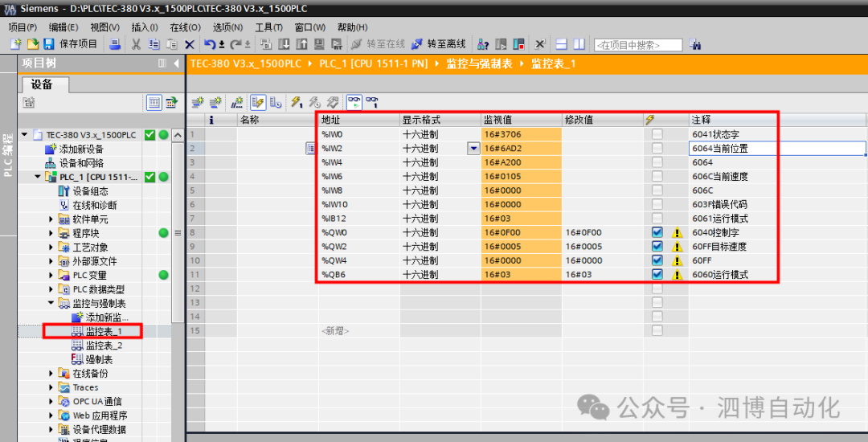The height and width of the screenshot is (442, 868).
Task: Click the accessible devices icon
Action: (483, 44)
